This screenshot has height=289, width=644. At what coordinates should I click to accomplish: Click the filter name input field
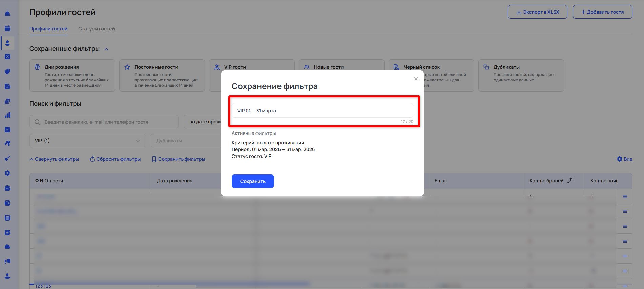tap(322, 111)
